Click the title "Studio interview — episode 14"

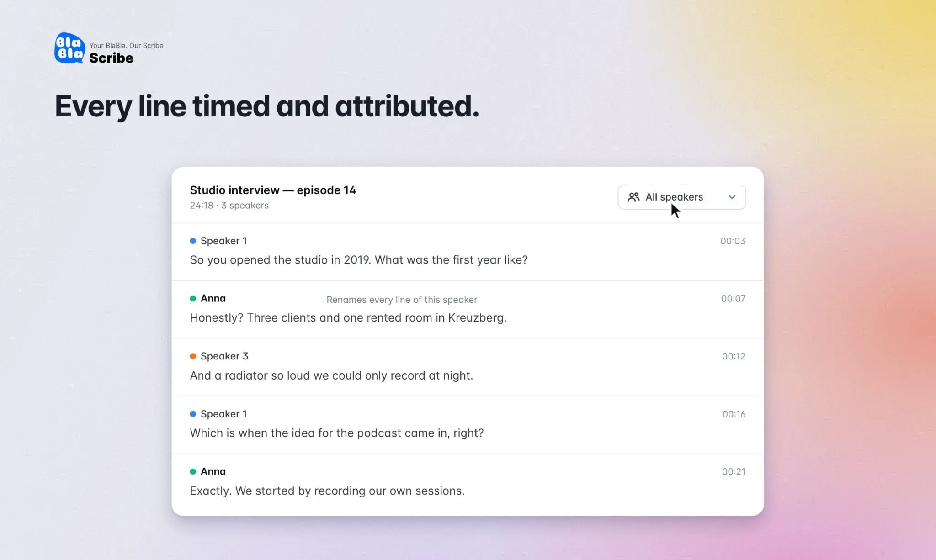click(x=273, y=190)
